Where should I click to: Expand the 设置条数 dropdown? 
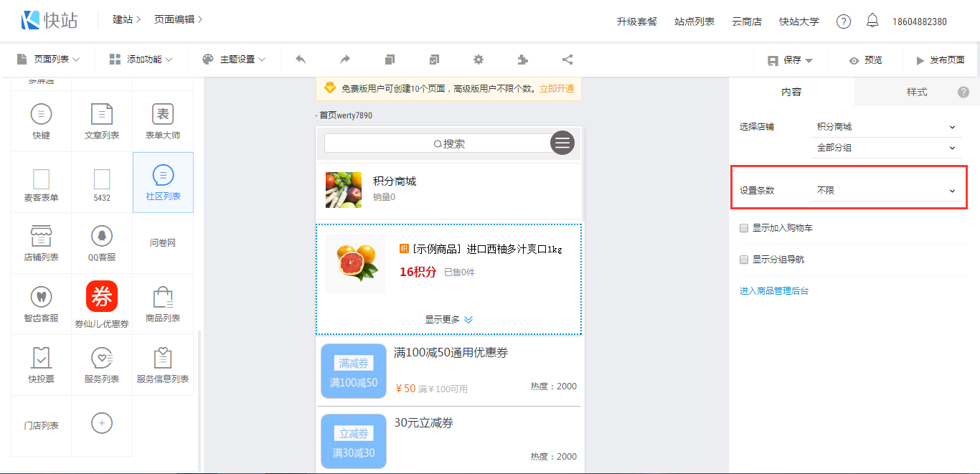(x=886, y=191)
